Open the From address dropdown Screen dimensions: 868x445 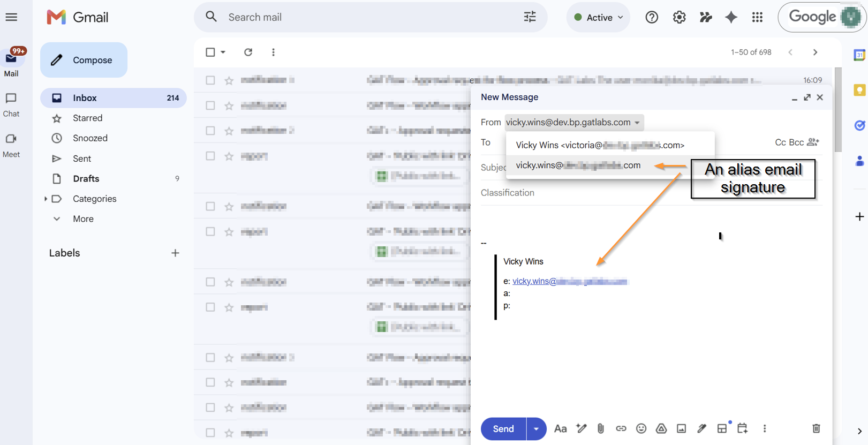(x=574, y=123)
